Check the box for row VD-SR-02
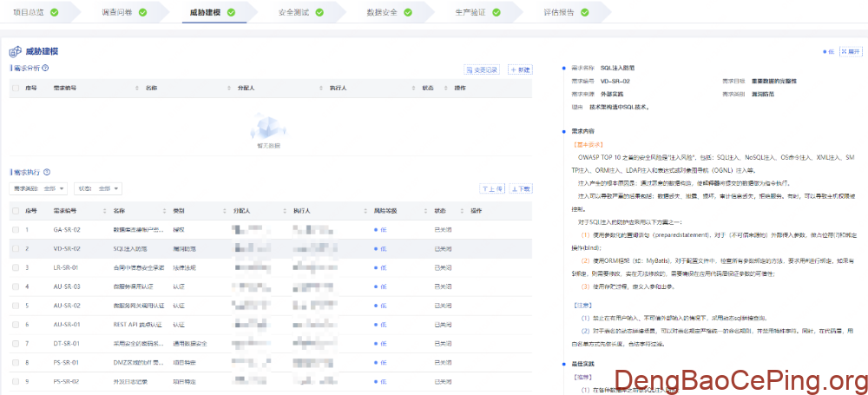 point(16,249)
